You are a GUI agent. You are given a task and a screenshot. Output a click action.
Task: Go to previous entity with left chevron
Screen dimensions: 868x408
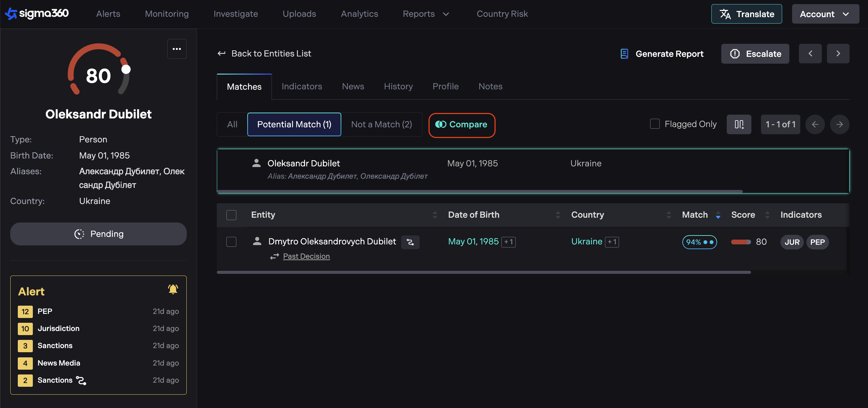click(810, 53)
